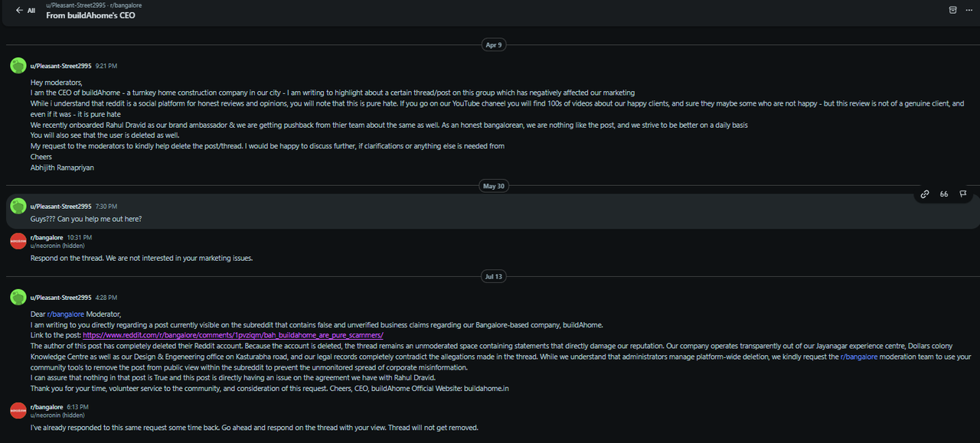Click r/bangalore sender name at 10:31 PM

(x=47, y=238)
